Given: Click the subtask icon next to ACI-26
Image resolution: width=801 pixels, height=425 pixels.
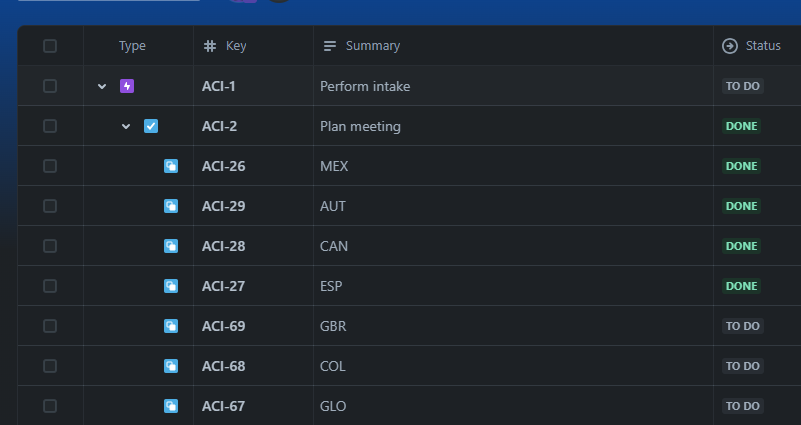Looking at the screenshot, I should click(171, 166).
